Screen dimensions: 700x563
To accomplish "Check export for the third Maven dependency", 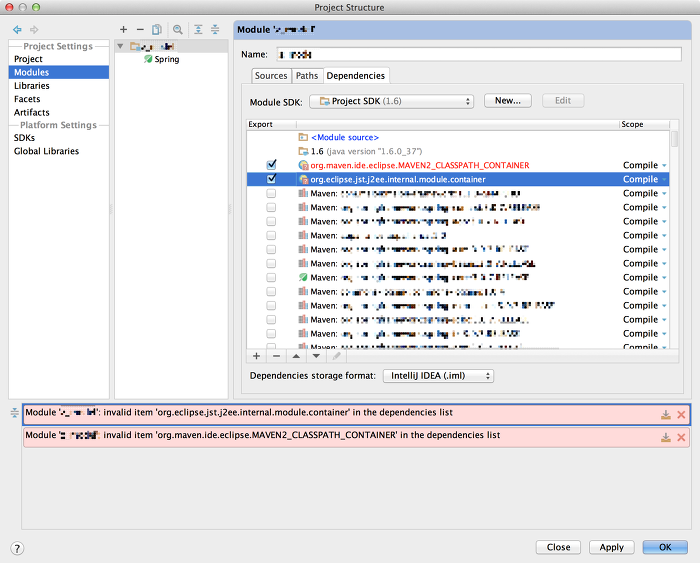I will [x=271, y=221].
